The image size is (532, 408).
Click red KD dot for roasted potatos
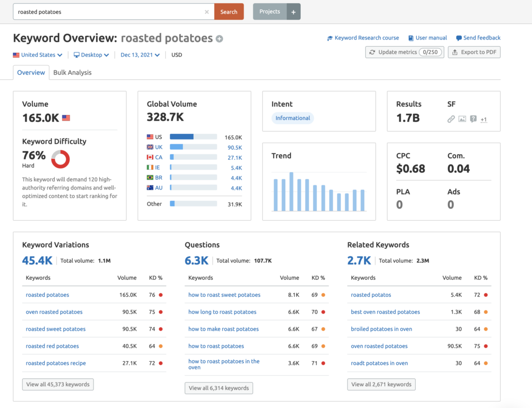click(486, 295)
